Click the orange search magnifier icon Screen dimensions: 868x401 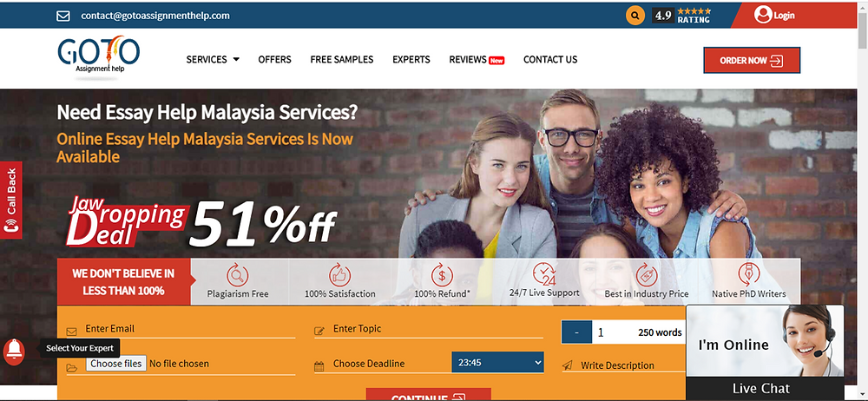click(635, 15)
